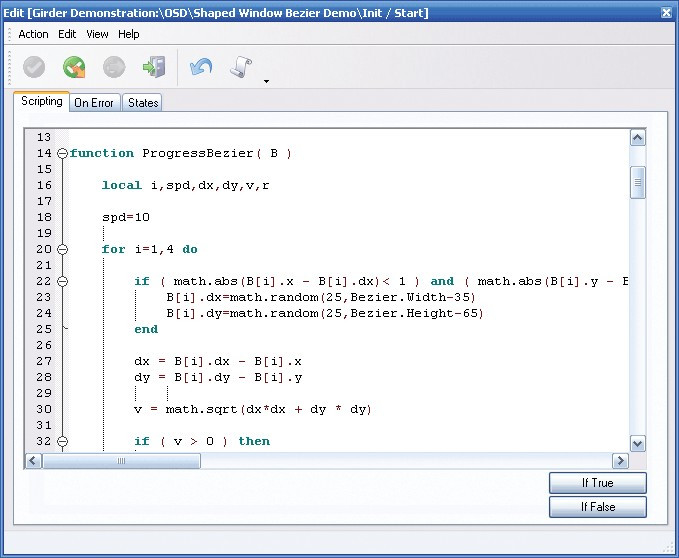
Task: Click the 'and' keyword on line 22
Action: pos(442,281)
